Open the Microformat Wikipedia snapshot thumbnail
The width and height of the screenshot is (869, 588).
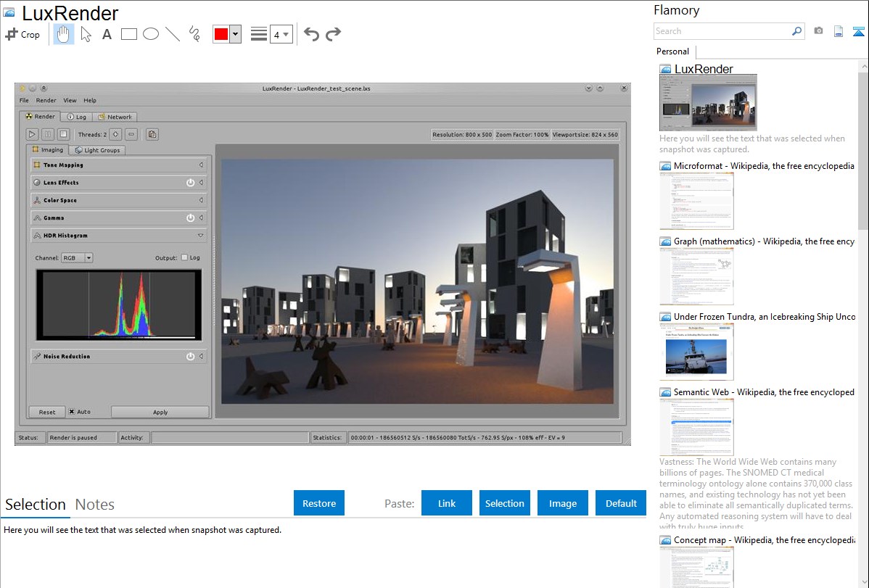coord(696,201)
